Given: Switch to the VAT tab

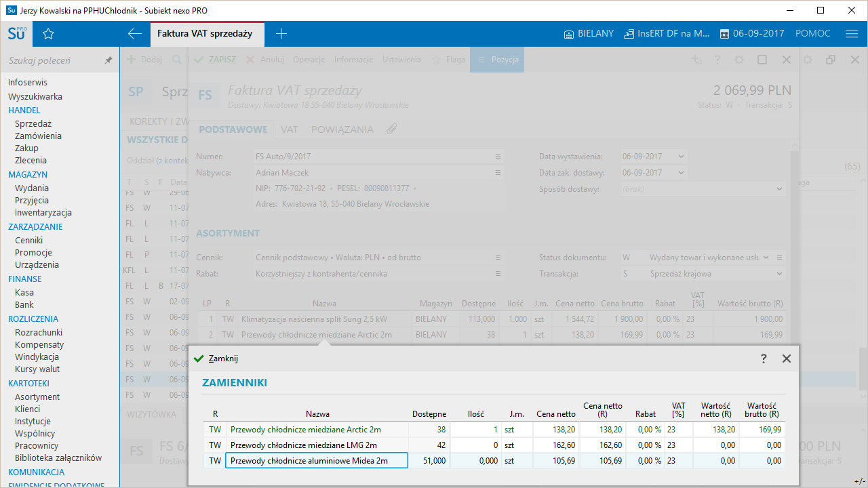Looking at the screenshot, I should pyautogui.click(x=290, y=129).
